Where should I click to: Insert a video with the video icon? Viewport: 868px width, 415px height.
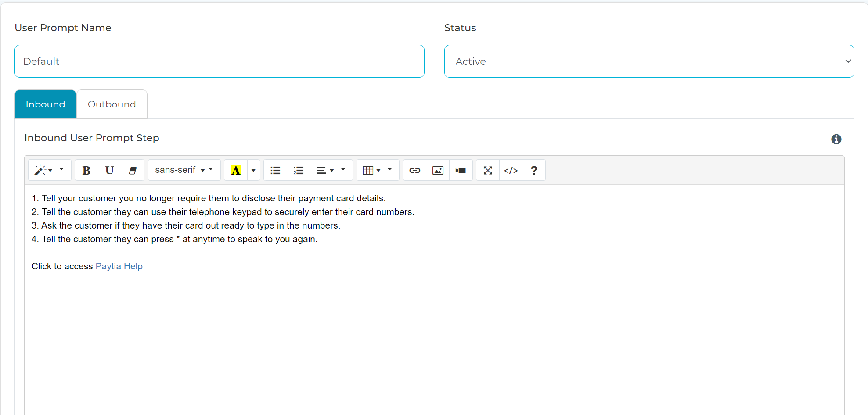point(461,170)
